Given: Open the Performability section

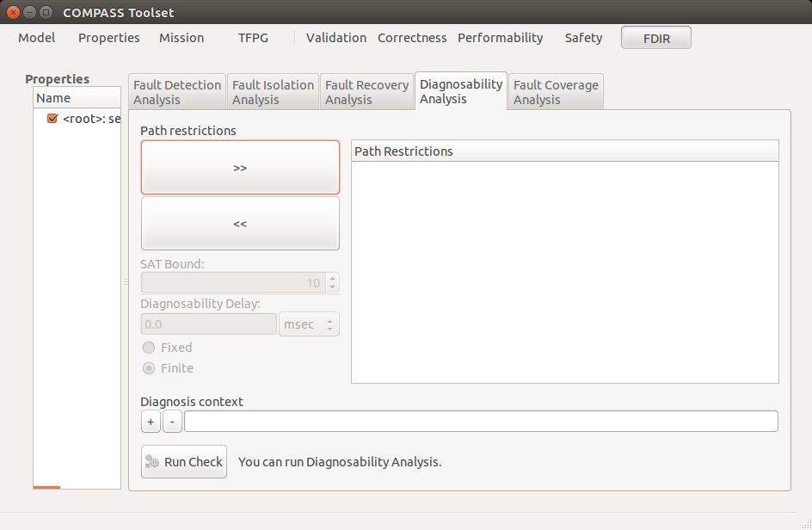Looking at the screenshot, I should tap(501, 38).
